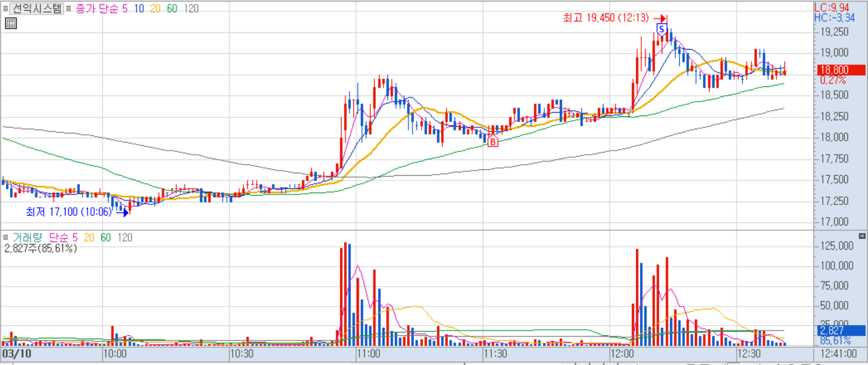Click the 선익시스템 stock name button
868x365 pixels.
(x=37, y=9)
